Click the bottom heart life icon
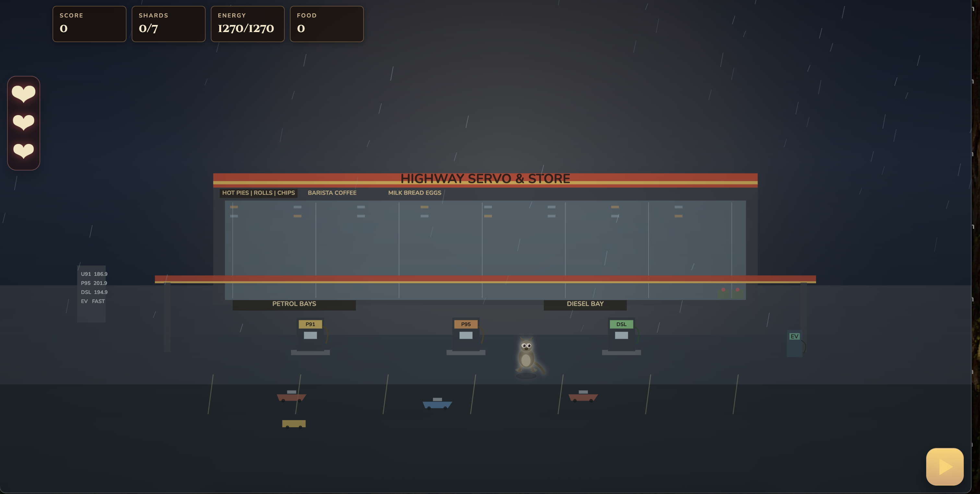 pos(24,151)
